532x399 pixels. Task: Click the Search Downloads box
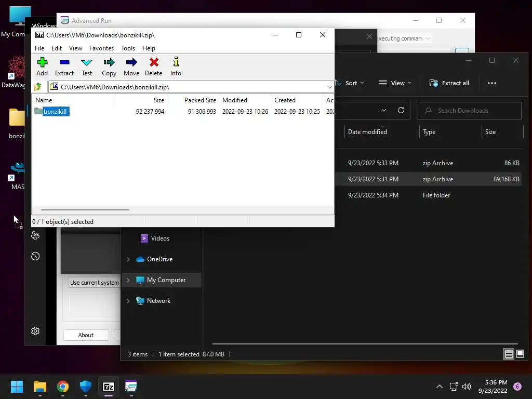(469, 111)
